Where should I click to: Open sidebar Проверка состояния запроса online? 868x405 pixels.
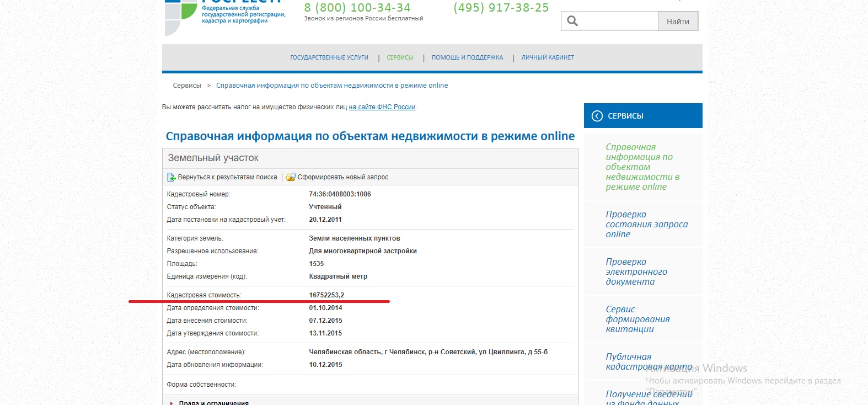[x=646, y=224]
